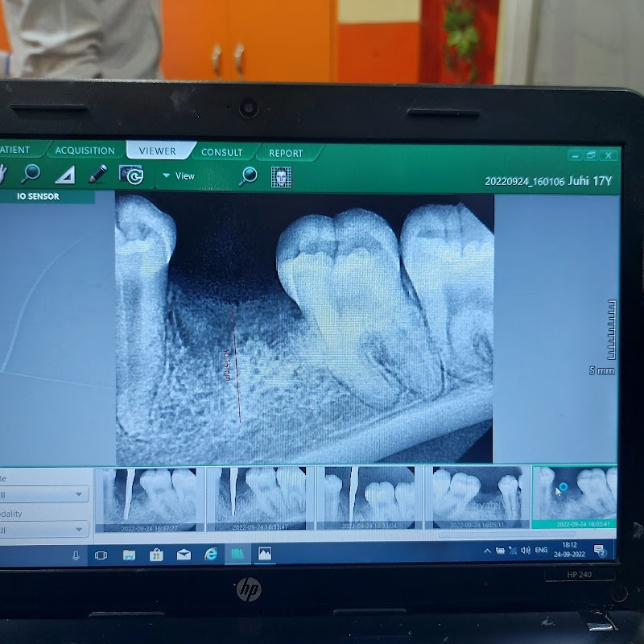Open Internet Explorer from the taskbar
Screen dimensions: 644x644
211,554
